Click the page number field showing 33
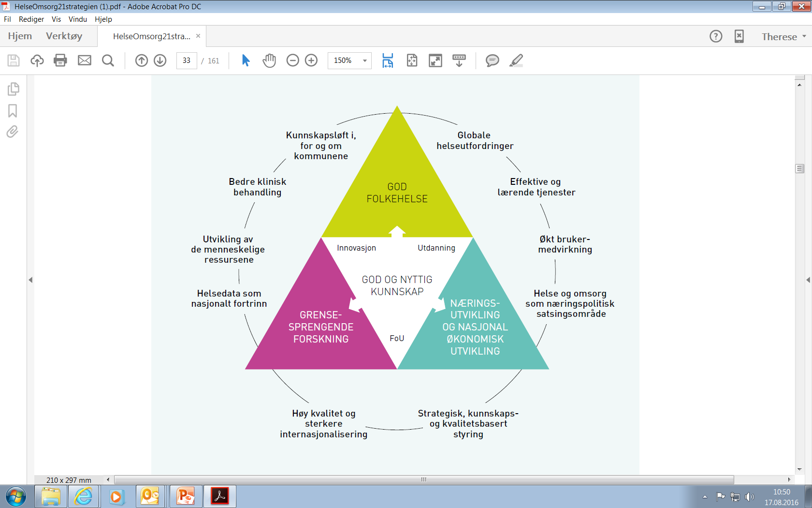Image resolution: width=812 pixels, height=508 pixels. pos(187,60)
